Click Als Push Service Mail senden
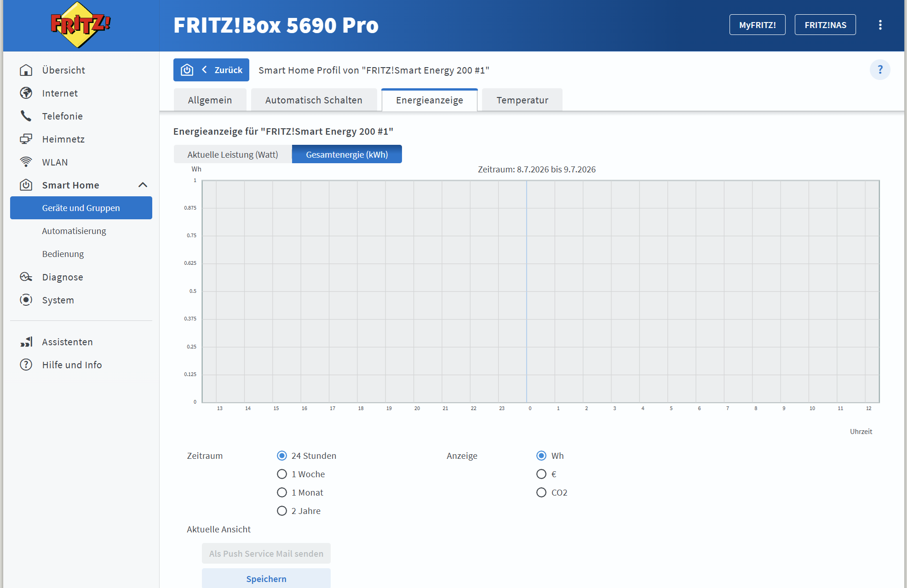This screenshot has width=907, height=588. [266, 554]
